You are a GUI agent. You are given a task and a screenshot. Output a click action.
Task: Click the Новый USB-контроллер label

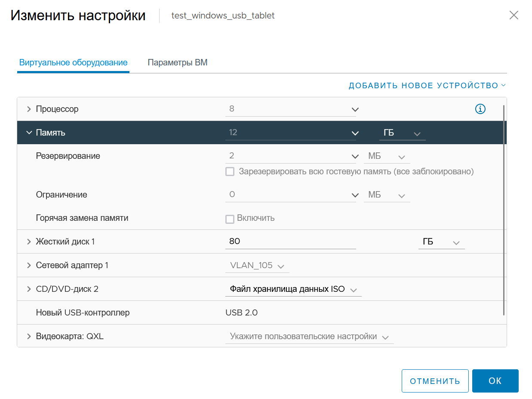(83, 312)
